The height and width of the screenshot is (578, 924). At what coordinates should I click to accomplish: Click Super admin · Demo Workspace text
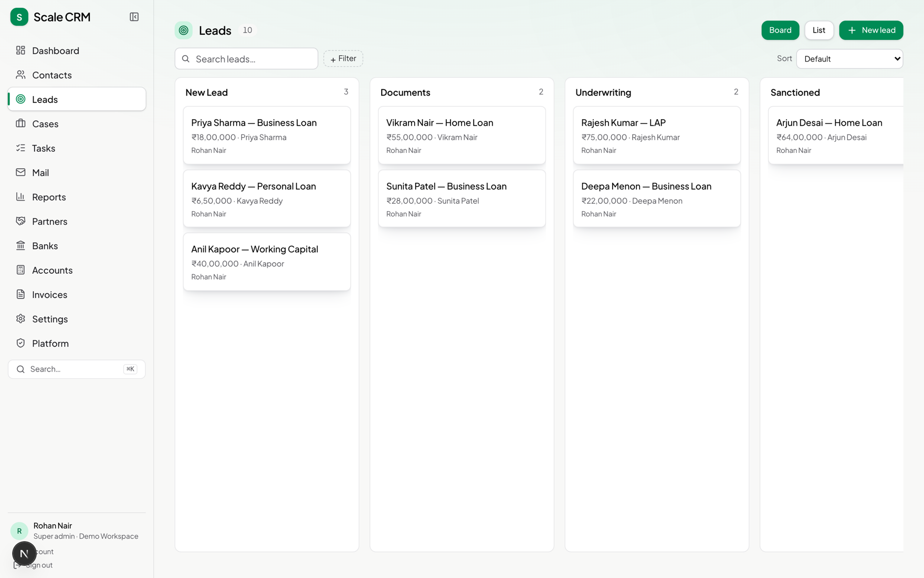point(86,536)
